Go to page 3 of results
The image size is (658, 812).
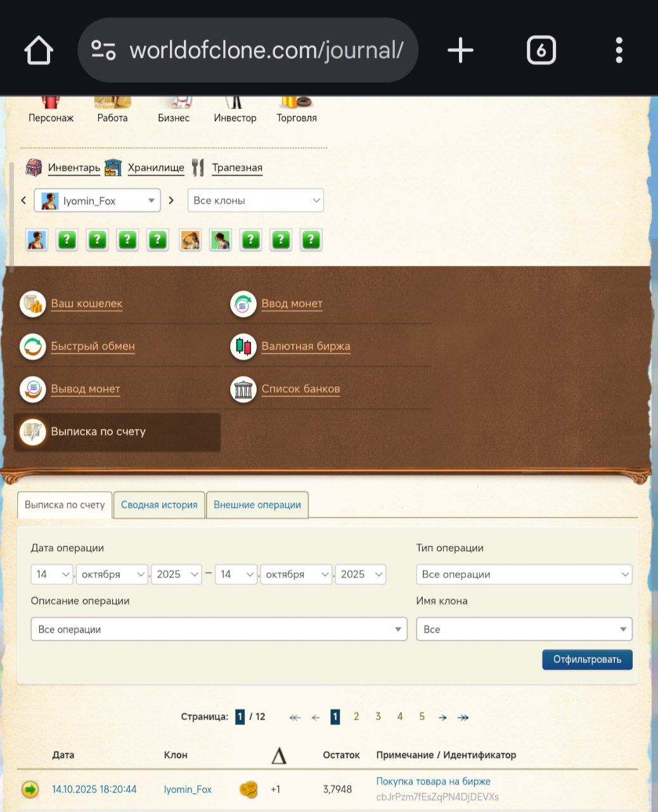(x=378, y=717)
